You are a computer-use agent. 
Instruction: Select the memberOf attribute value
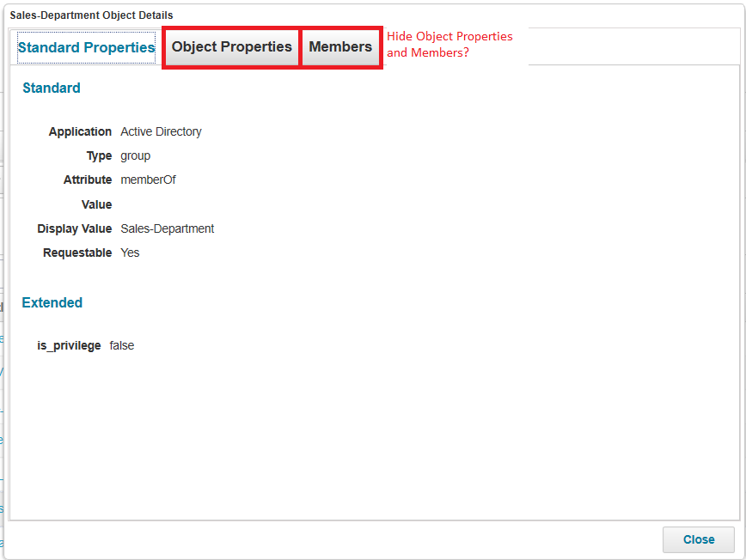click(148, 180)
